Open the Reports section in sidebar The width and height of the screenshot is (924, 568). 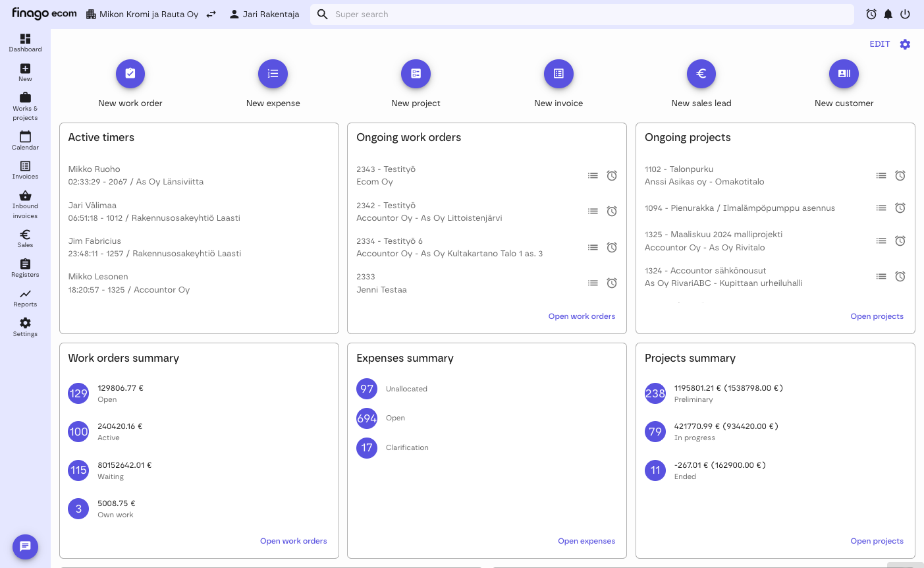(x=25, y=298)
